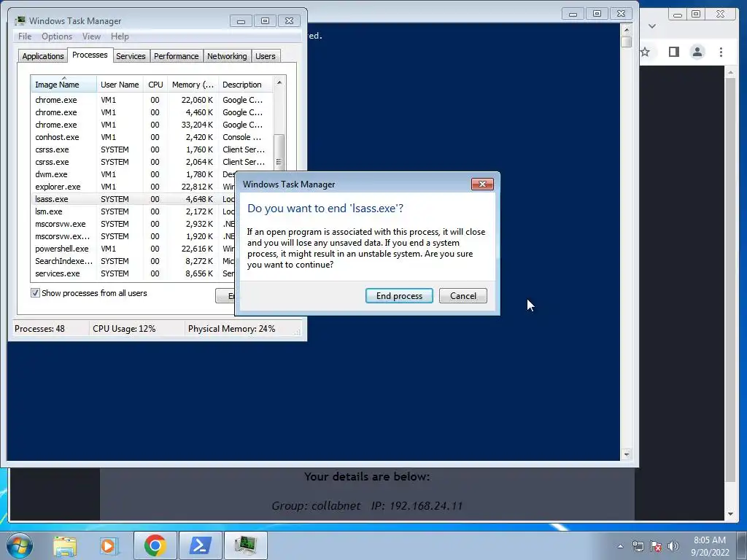Sort by Image Name column

64,85
